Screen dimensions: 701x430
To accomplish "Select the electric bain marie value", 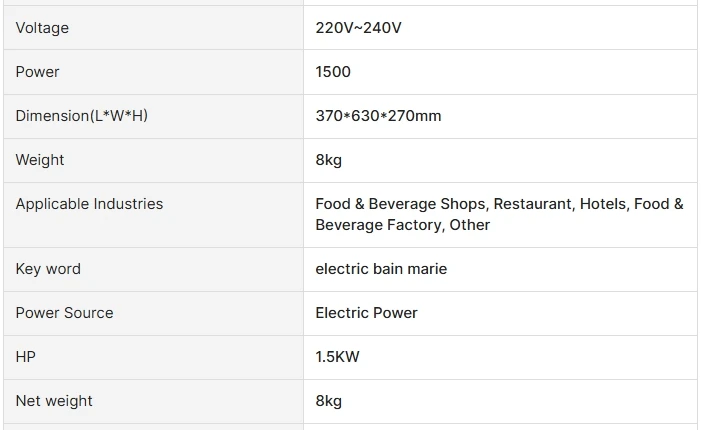I will 381,269.
